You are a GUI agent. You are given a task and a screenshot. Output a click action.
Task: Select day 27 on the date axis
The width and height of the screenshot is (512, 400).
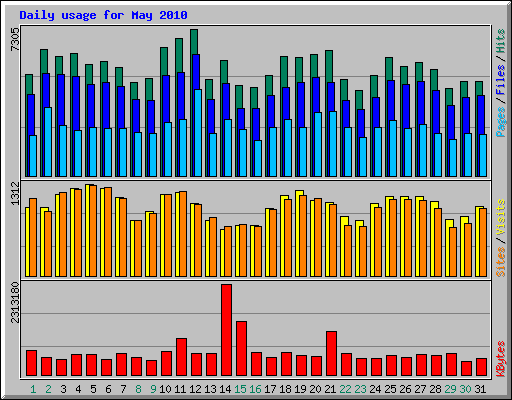(420, 389)
